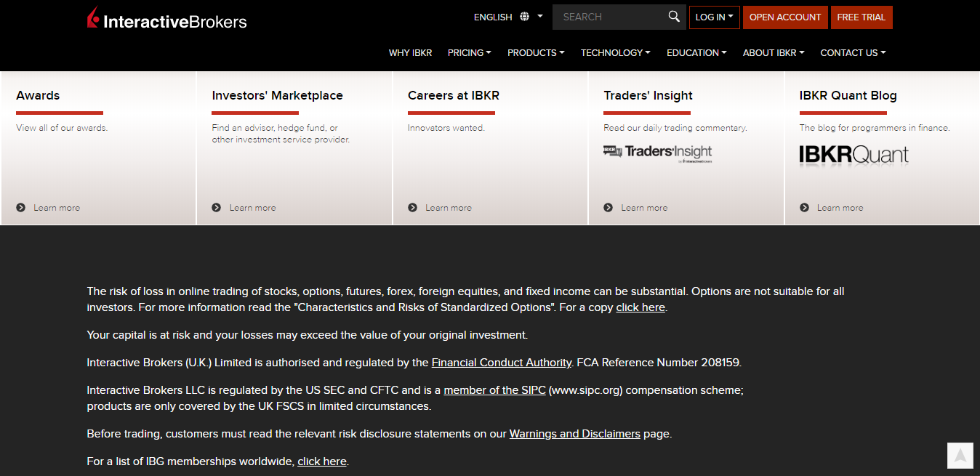Expand the LOG IN dropdown
Viewport: 980px width, 476px height.
tap(714, 17)
